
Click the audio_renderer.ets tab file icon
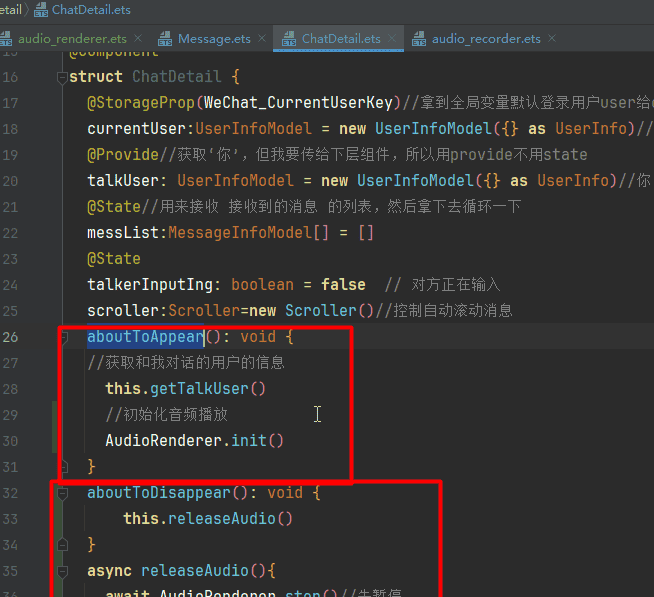(x=6, y=39)
